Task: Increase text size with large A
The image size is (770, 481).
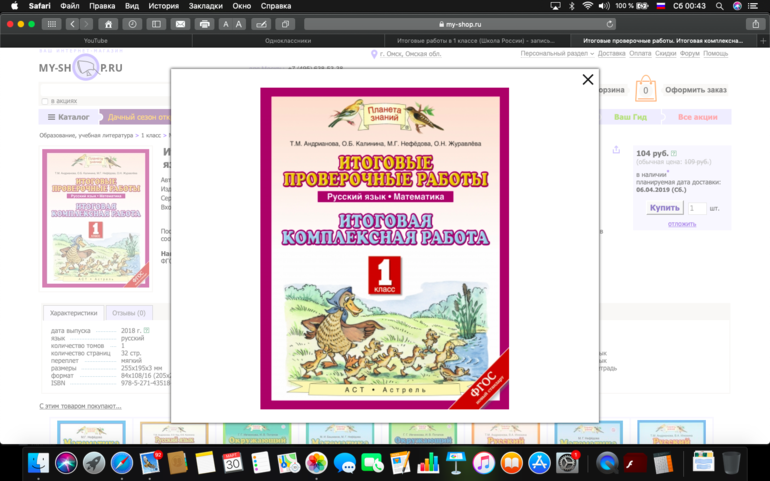Action: (x=239, y=24)
